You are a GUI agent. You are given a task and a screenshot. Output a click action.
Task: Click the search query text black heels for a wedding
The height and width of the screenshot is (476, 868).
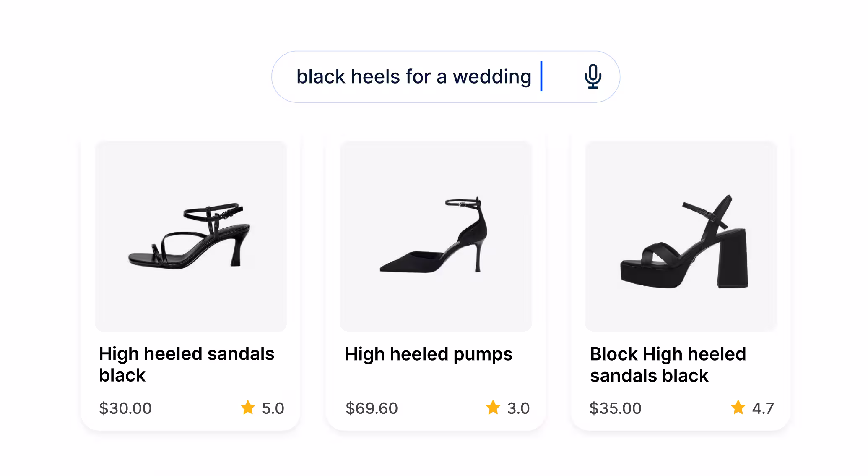tap(413, 76)
